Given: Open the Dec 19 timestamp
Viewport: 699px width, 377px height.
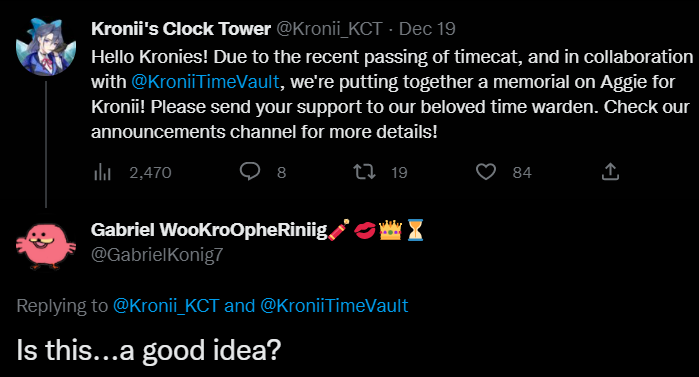Looking at the screenshot, I should pos(427,29).
